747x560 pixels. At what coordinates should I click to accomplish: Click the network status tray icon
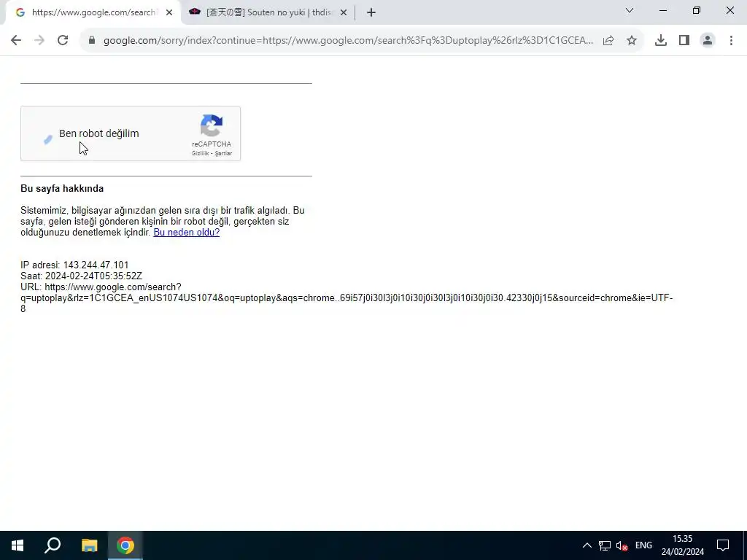point(605,545)
